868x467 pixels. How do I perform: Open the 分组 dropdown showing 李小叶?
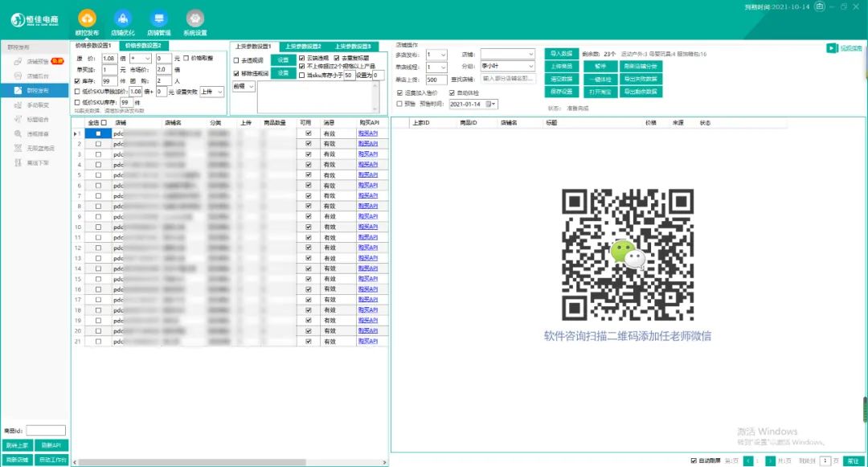point(508,66)
